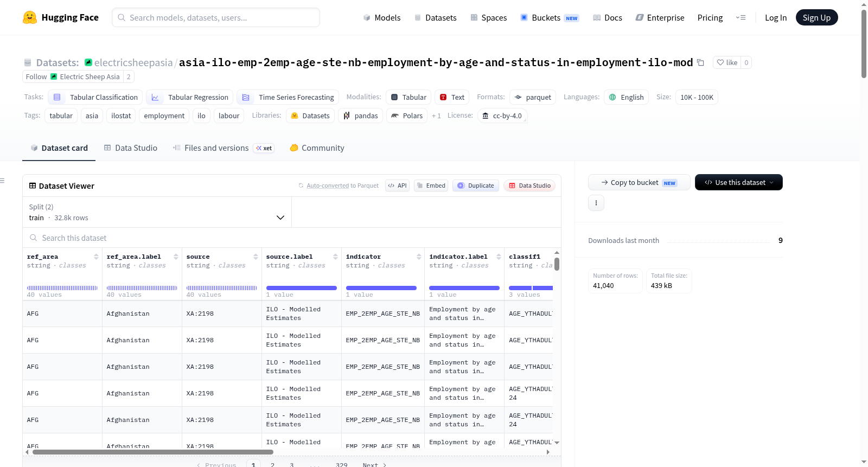Open the Use this dataset dropdown
Viewport: 868px width, 467px height.
pyautogui.click(x=739, y=182)
